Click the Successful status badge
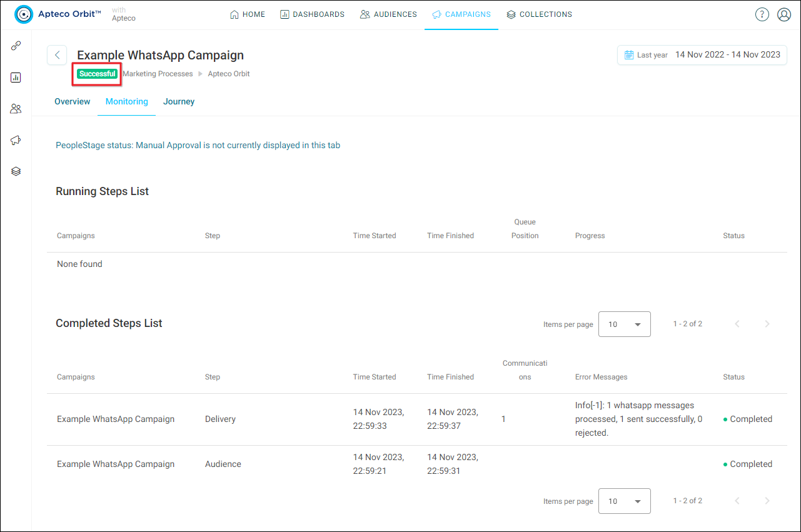The height and width of the screenshot is (532, 801). (x=98, y=74)
